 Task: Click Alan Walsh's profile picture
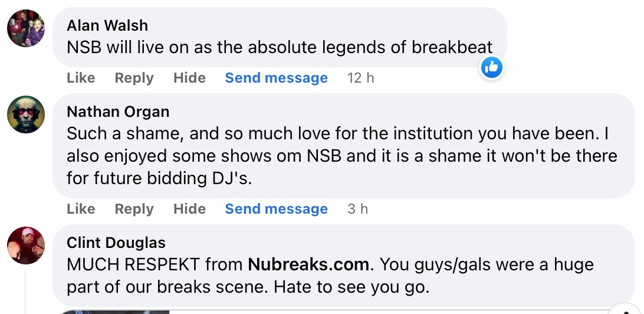click(26, 28)
